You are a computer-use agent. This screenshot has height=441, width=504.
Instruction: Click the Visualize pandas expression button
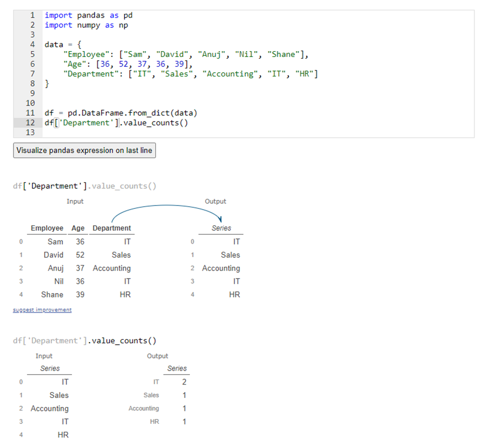click(84, 151)
